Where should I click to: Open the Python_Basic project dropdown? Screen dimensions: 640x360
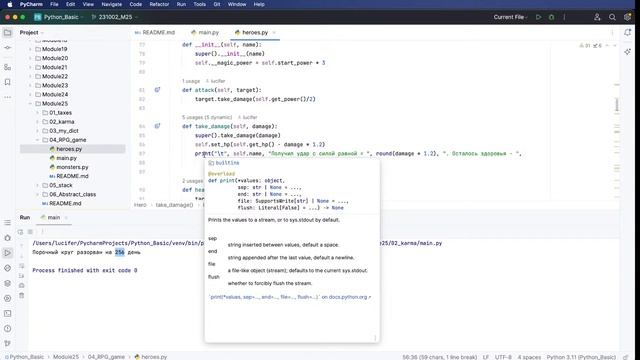pos(59,17)
